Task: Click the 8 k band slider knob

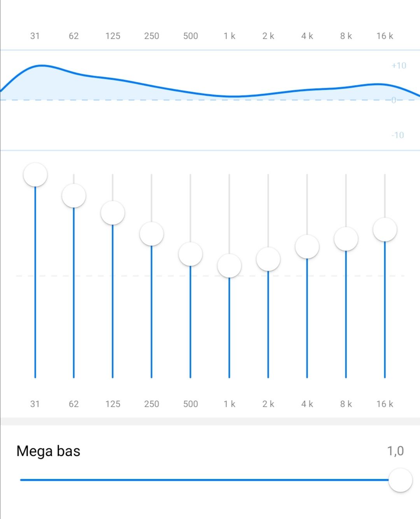Action: click(346, 239)
